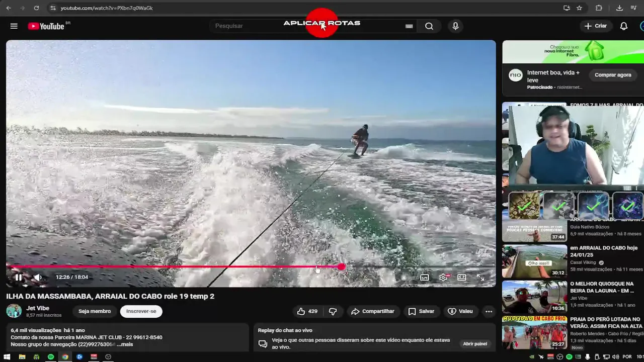The width and height of the screenshot is (644, 362).
Task: Click the 12:26 / 18:04 time display
Action: pyautogui.click(x=72, y=277)
